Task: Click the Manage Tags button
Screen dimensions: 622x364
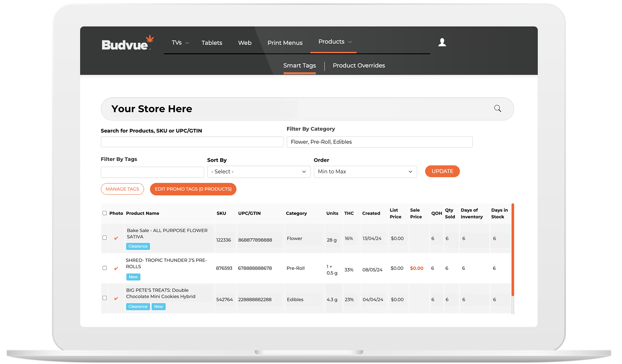Action: click(x=122, y=189)
